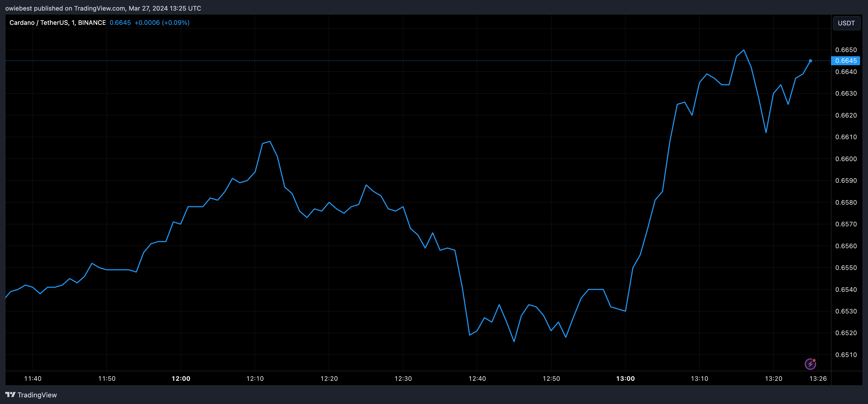Viewport: 868px width, 404px height.
Task: Click the 0.6540 price axis label
Action: click(x=846, y=289)
